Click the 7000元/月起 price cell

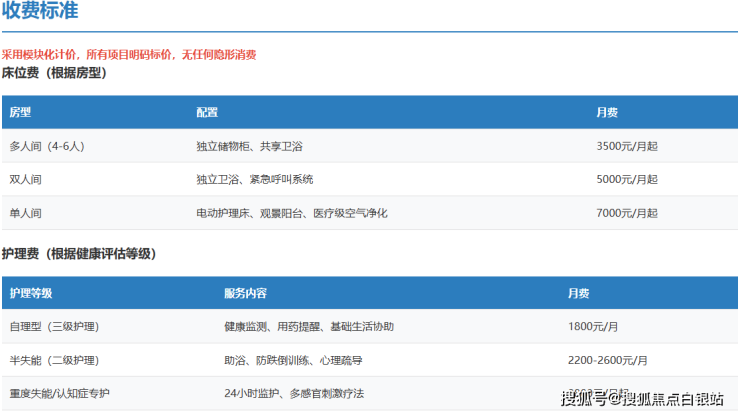(627, 213)
